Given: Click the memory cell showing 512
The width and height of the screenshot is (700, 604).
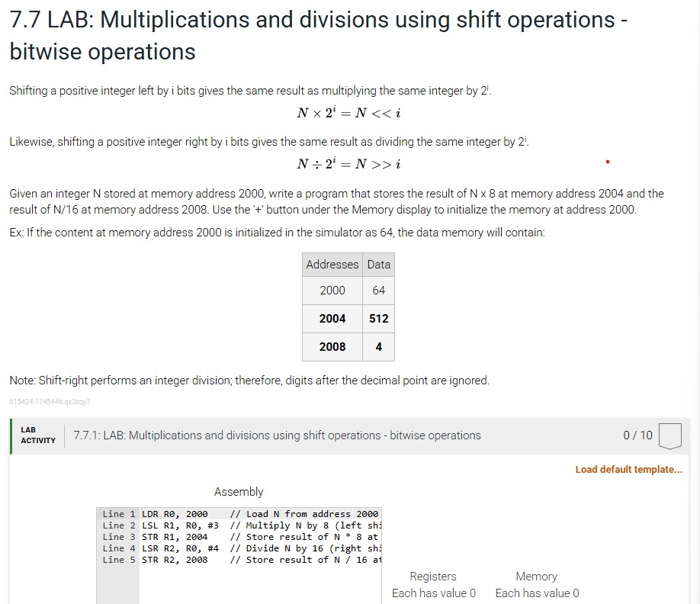Looking at the screenshot, I should pyautogui.click(x=378, y=319).
